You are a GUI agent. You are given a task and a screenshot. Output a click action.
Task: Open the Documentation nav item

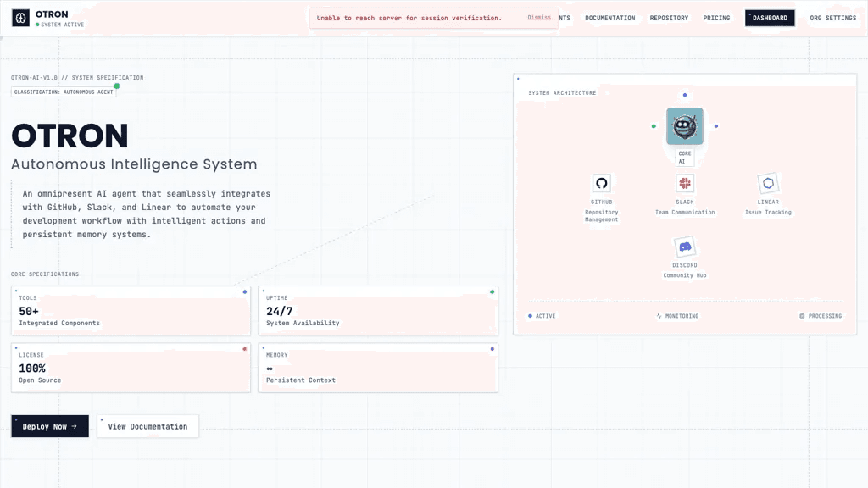point(610,19)
